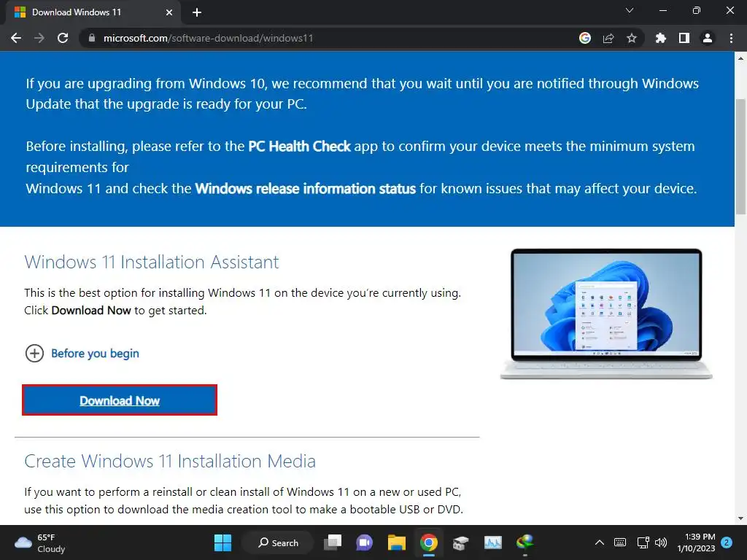
Task: Open the graph monitor taskbar app
Action: click(x=493, y=542)
